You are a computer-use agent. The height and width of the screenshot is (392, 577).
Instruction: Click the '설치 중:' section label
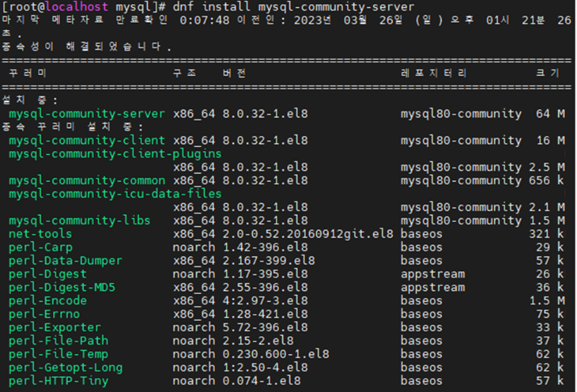(30, 100)
